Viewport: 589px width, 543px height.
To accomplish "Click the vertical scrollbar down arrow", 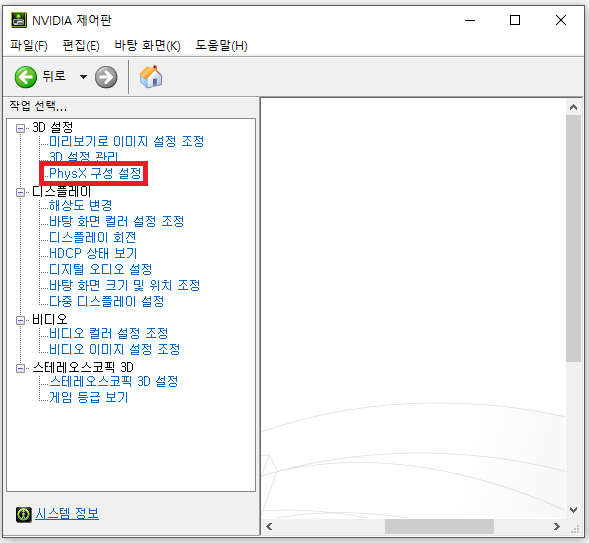I will 573,510.
